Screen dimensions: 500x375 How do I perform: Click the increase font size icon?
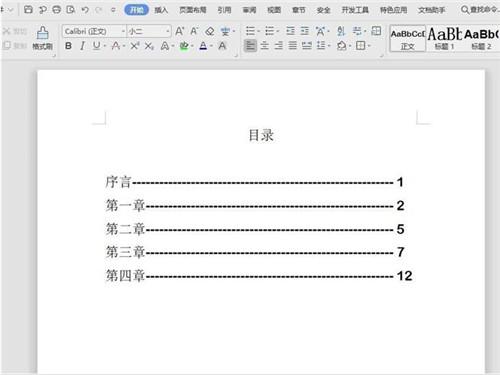(x=179, y=31)
